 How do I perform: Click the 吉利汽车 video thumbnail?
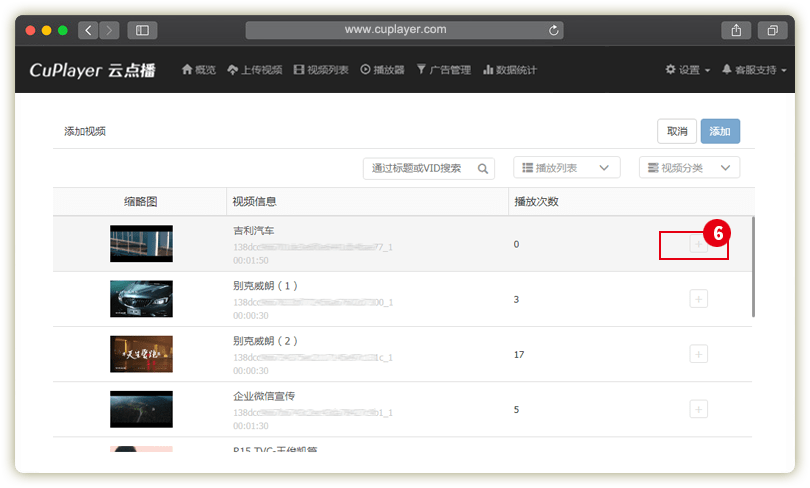point(141,244)
